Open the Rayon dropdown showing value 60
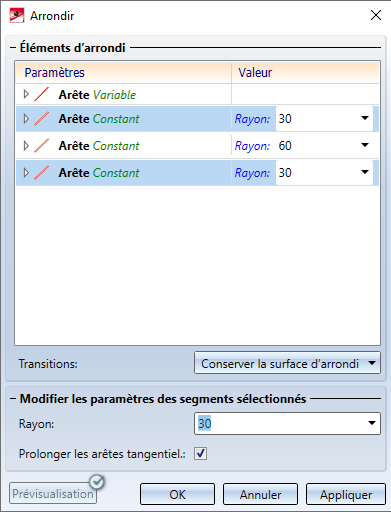 pos(365,145)
